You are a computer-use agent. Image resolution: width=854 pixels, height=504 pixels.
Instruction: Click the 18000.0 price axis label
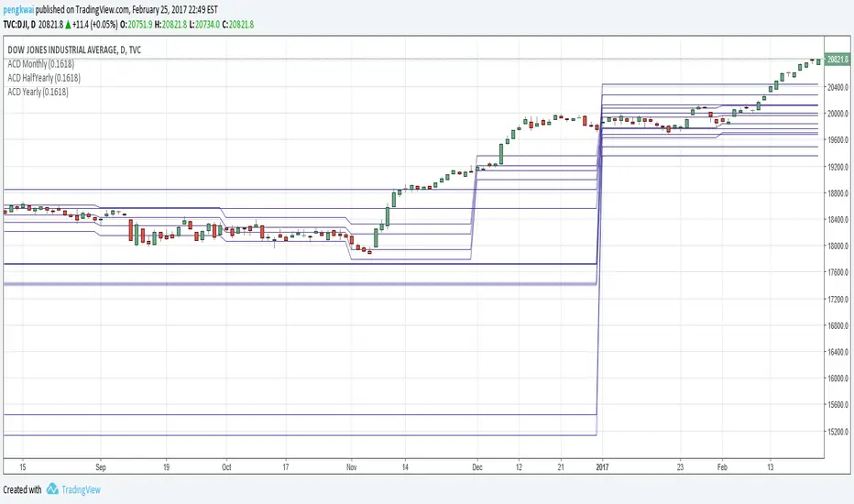pos(838,246)
